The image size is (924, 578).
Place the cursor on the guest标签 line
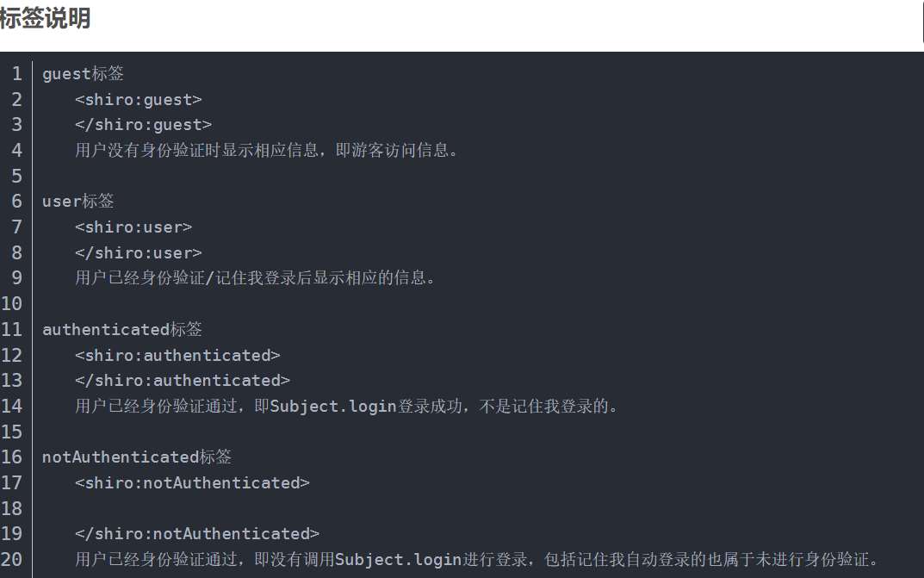[x=83, y=73]
